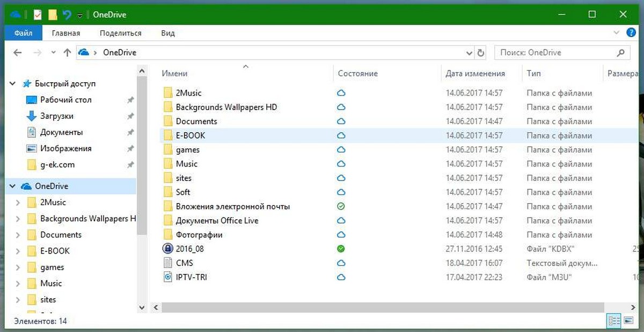Select the games folder icon in file list

(x=167, y=150)
